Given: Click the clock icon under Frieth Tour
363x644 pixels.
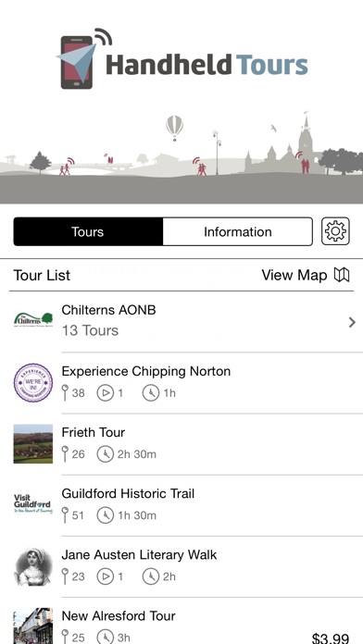Looking at the screenshot, I should [106, 454].
